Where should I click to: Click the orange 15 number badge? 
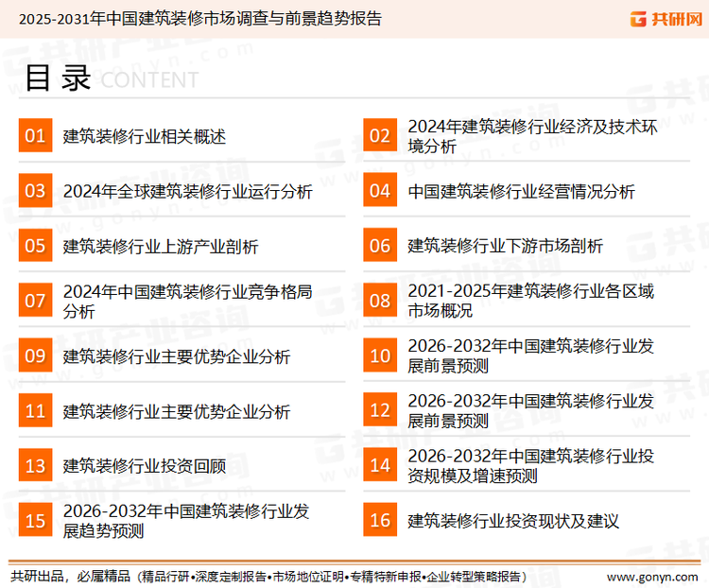[x=35, y=521]
